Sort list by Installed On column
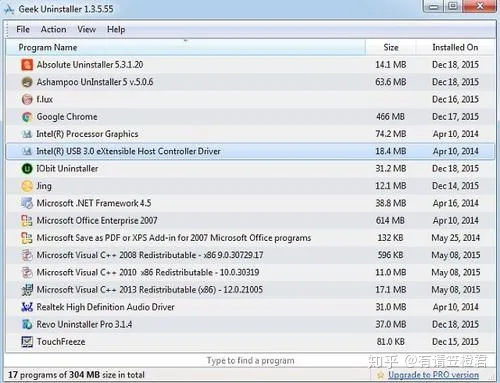 point(455,47)
